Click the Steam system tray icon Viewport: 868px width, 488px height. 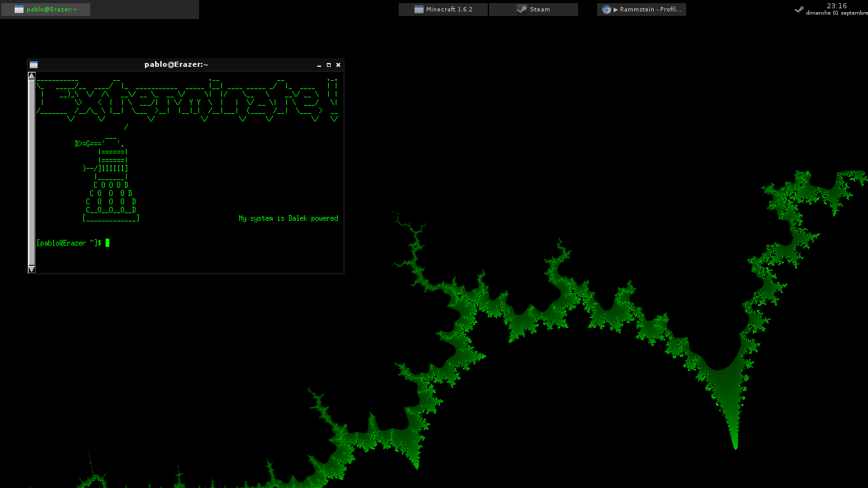pos(799,10)
